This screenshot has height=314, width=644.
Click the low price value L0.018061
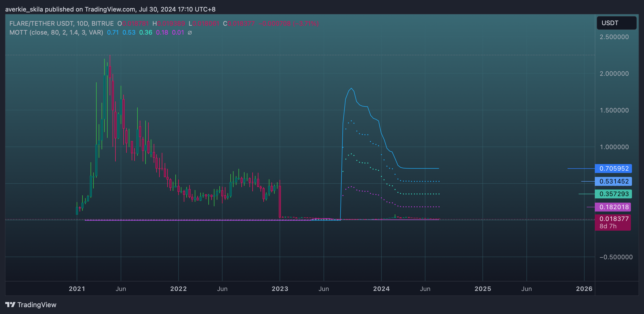click(x=204, y=24)
